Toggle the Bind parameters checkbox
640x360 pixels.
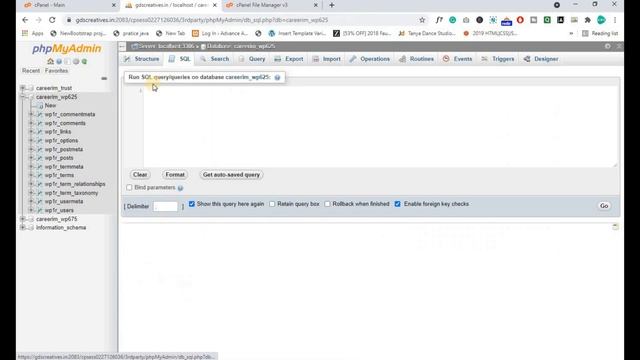click(129, 187)
